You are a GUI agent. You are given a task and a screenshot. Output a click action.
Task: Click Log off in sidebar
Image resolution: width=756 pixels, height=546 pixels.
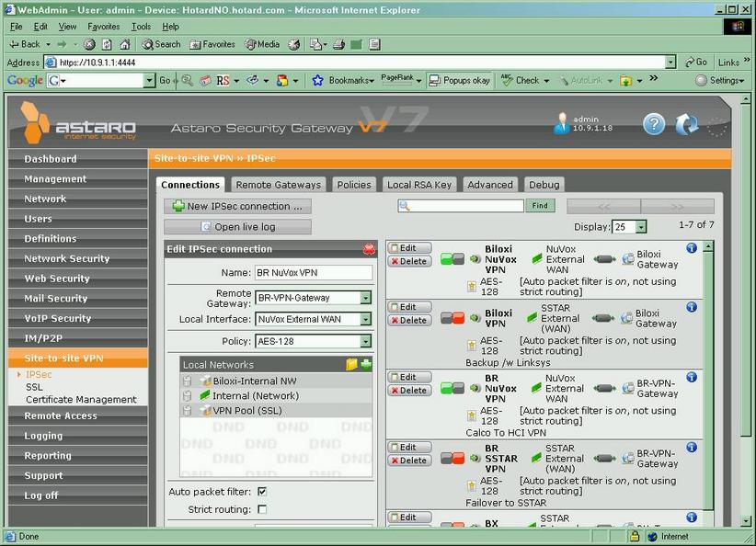(x=78, y=495)
